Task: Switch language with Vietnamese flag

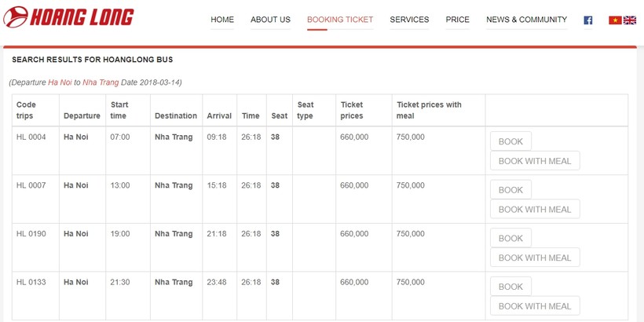Action: [615, 20]
